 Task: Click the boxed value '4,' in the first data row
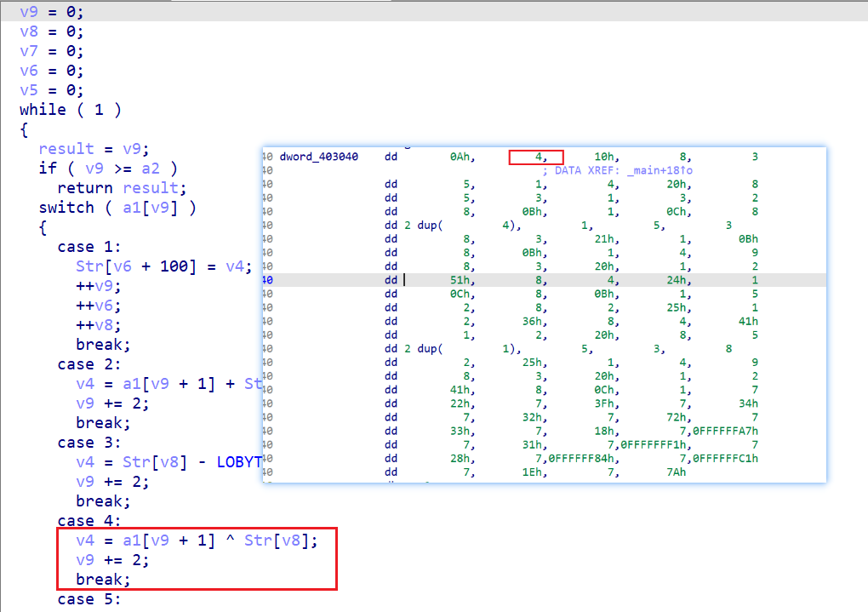point(536,157)
